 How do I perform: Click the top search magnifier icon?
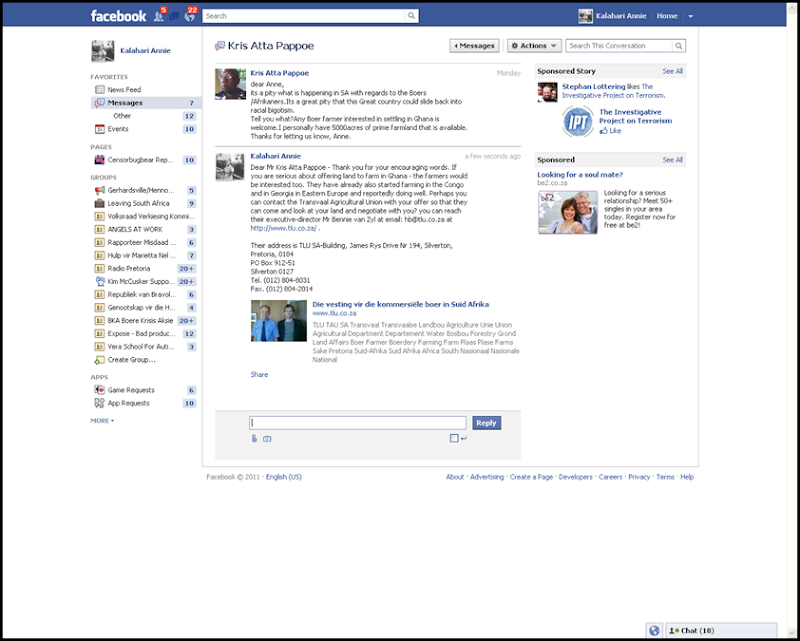(x=411, y=16)
